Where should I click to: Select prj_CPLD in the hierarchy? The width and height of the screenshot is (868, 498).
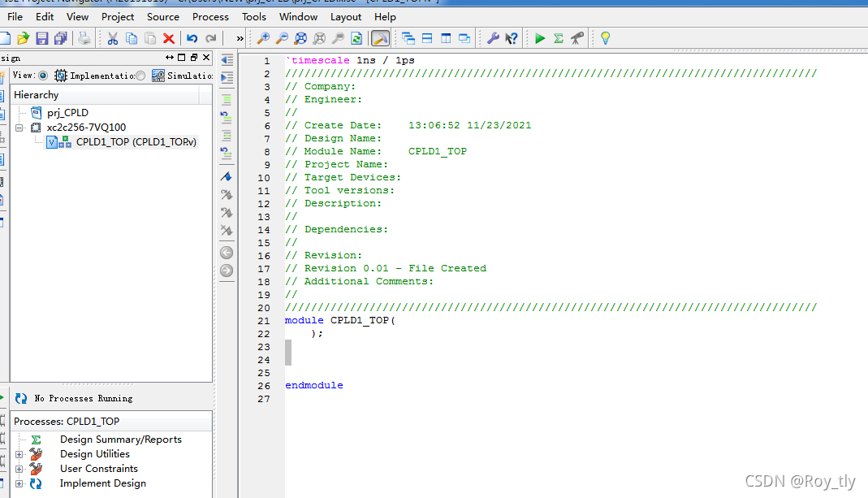[67, 112]
